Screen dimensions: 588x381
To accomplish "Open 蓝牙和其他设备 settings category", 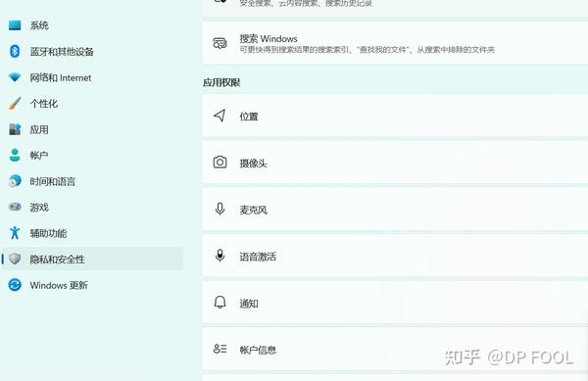I will (92, 51).
